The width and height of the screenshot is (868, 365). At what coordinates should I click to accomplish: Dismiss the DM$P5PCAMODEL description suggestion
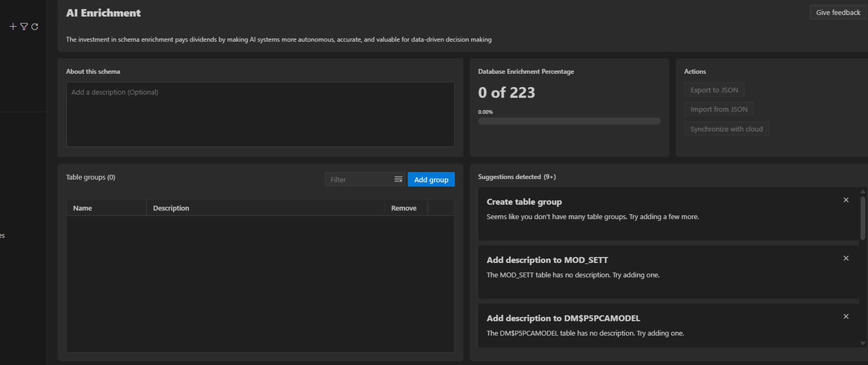846,316
